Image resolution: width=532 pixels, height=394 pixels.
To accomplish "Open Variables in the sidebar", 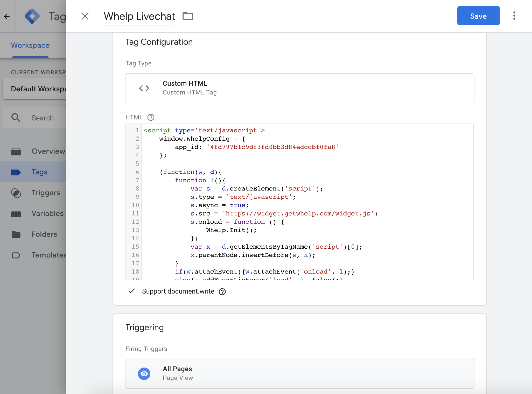I will 33,213.
